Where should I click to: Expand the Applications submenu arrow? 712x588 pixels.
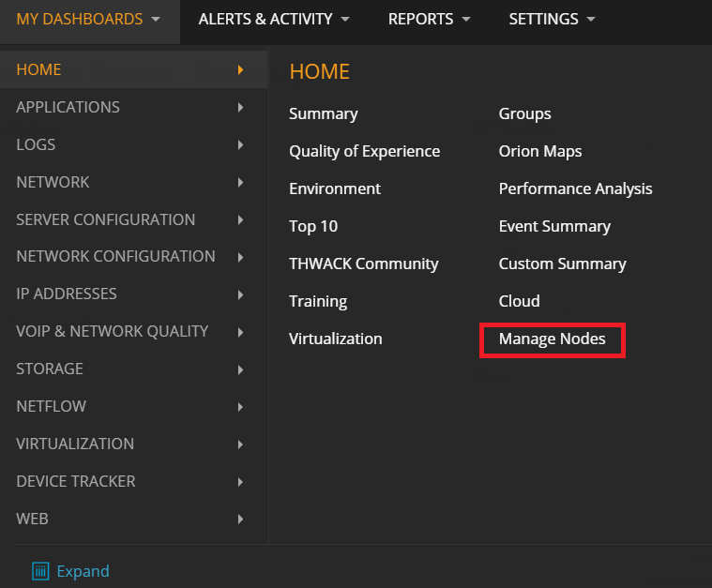241,107
